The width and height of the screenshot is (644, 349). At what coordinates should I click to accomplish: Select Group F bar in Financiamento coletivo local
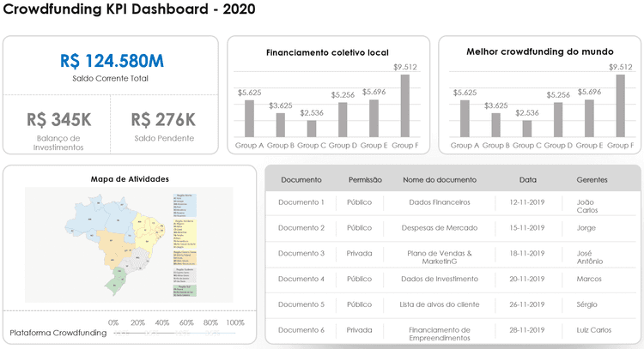pos(405,105)
